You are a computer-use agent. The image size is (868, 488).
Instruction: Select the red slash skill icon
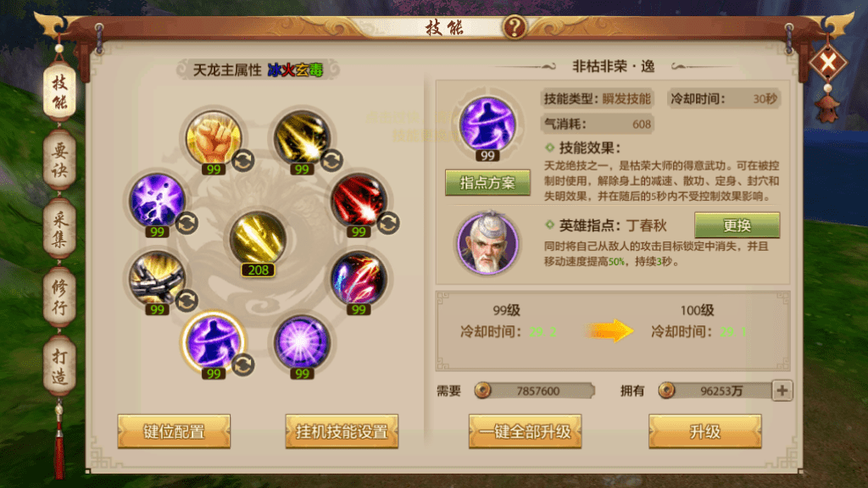(x=359, y=201)
